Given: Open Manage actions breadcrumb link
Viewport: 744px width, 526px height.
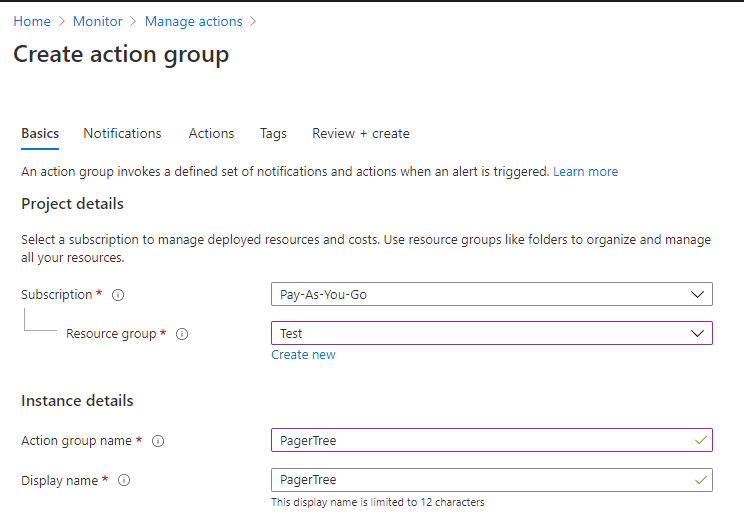Looking at the screenshot, I should [x=193, y=21].
